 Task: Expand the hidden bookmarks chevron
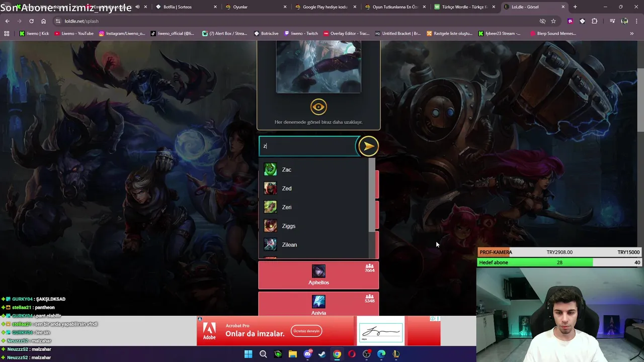tap(632, 33)
